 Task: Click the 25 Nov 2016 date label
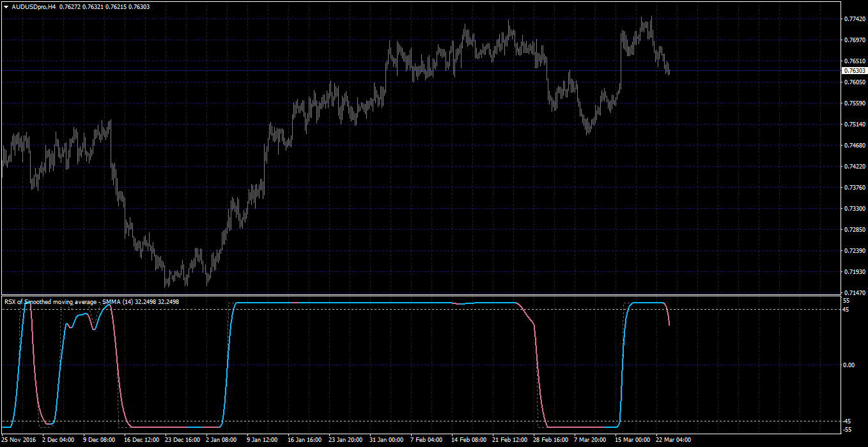coord(19,440)
